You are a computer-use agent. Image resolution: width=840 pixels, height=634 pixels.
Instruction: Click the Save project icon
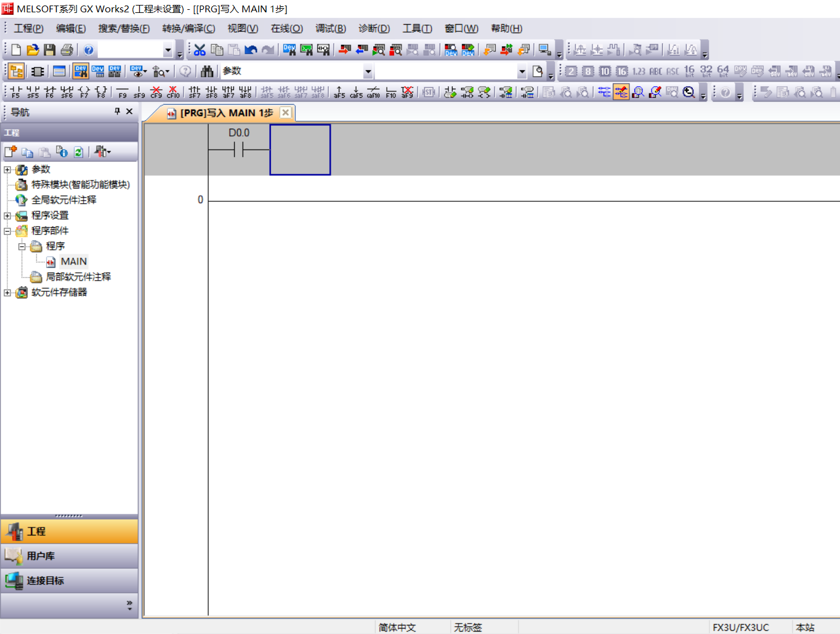point(50,50)
